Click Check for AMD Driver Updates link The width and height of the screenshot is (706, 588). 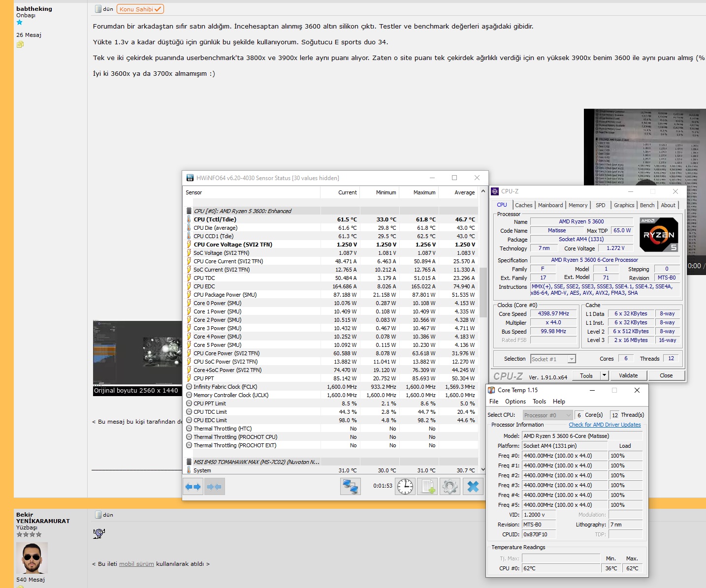[x=605, y=425]
